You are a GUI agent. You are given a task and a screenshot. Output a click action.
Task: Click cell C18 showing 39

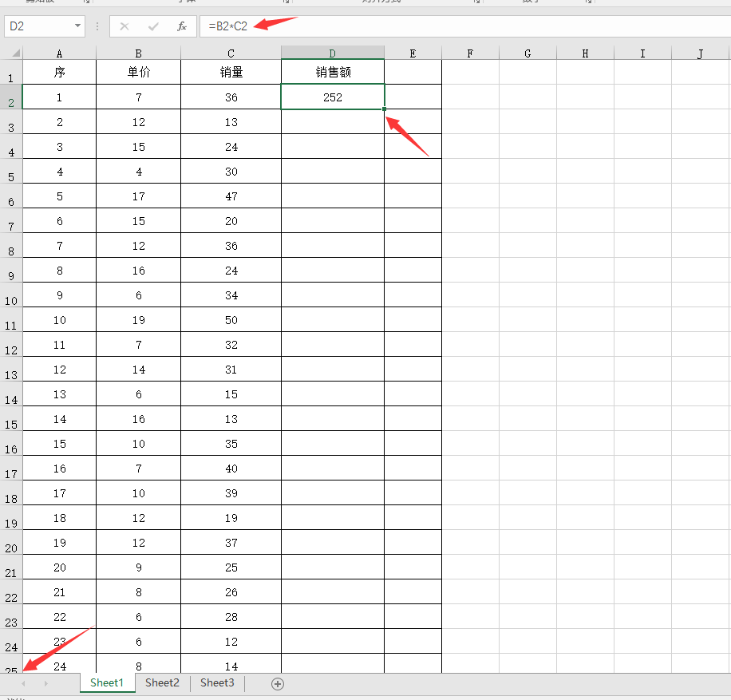coord(231,492)
